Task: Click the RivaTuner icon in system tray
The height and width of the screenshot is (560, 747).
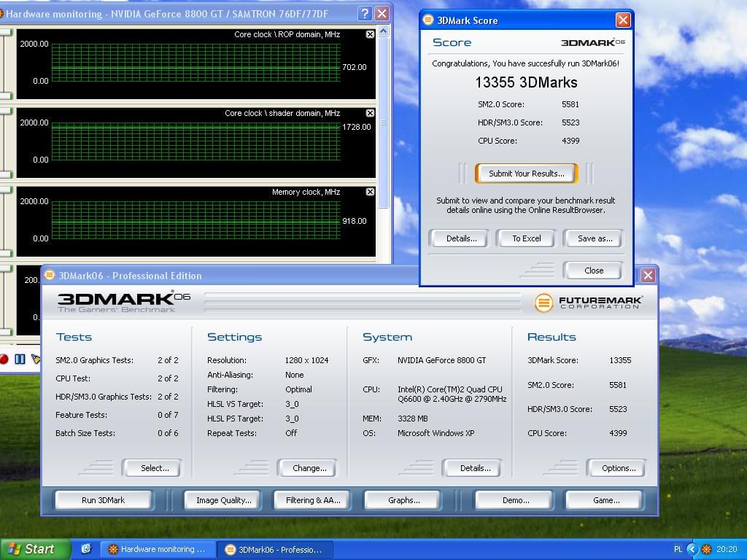Action: click(706, 549)
